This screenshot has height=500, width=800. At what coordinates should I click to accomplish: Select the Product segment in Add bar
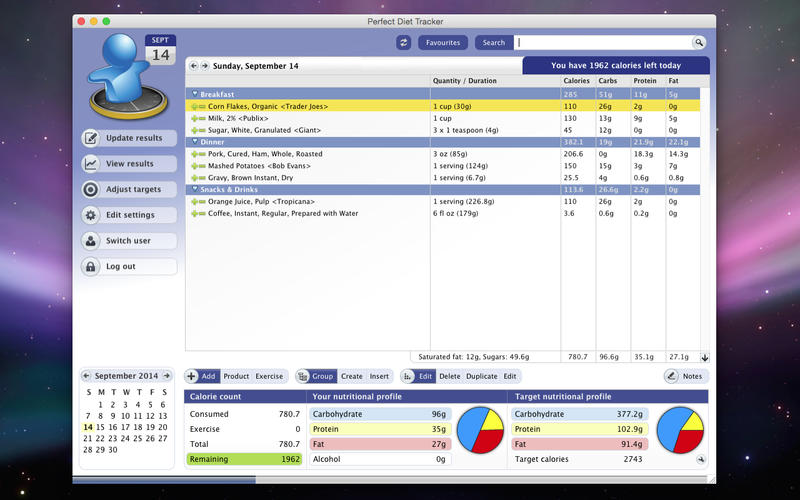(236, 376)
